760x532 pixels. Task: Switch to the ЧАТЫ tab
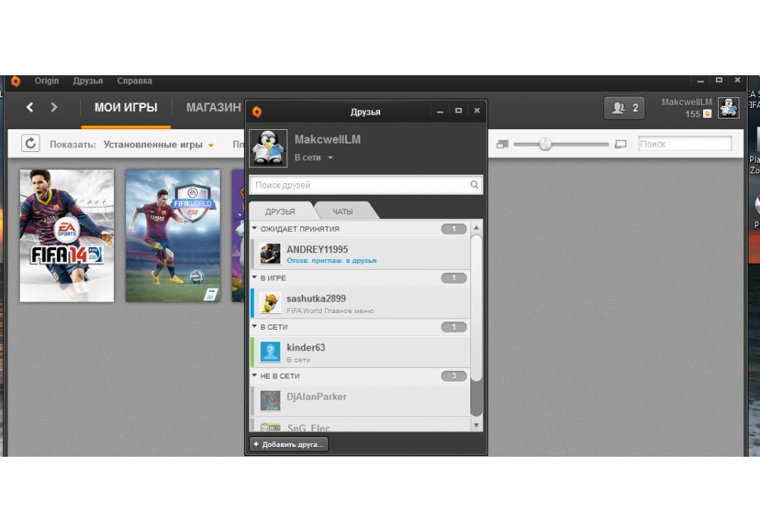point(343,211)
